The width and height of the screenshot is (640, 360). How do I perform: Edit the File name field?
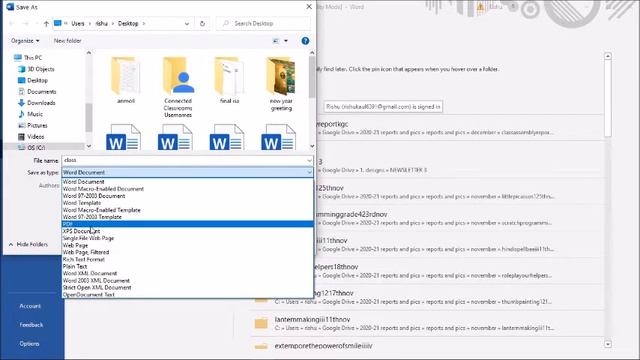click(x=183, y=160)
